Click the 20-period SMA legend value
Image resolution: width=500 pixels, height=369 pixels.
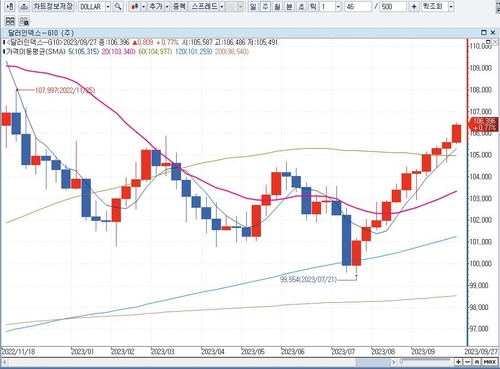click(119, 52)
